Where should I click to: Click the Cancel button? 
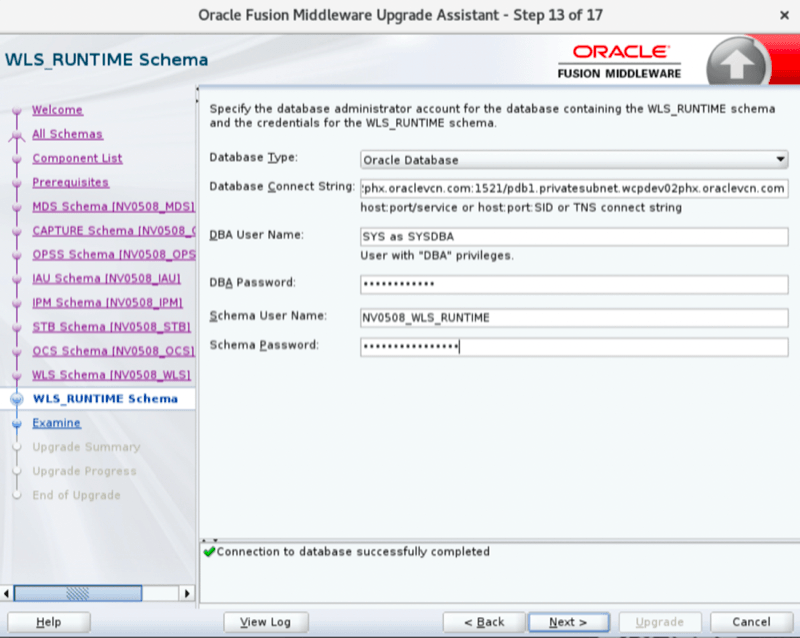pos(751,622)
